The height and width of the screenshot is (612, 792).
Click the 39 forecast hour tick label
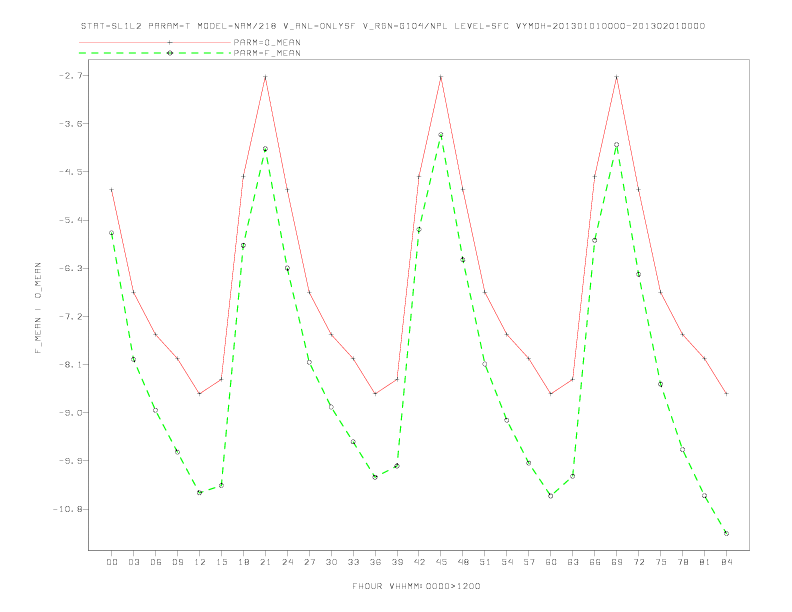[397, 562]
